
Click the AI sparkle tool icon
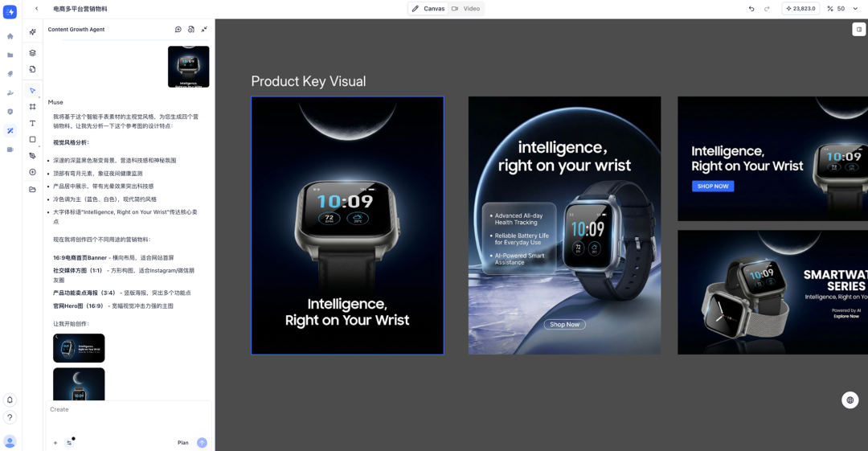[x=33, y=32]
